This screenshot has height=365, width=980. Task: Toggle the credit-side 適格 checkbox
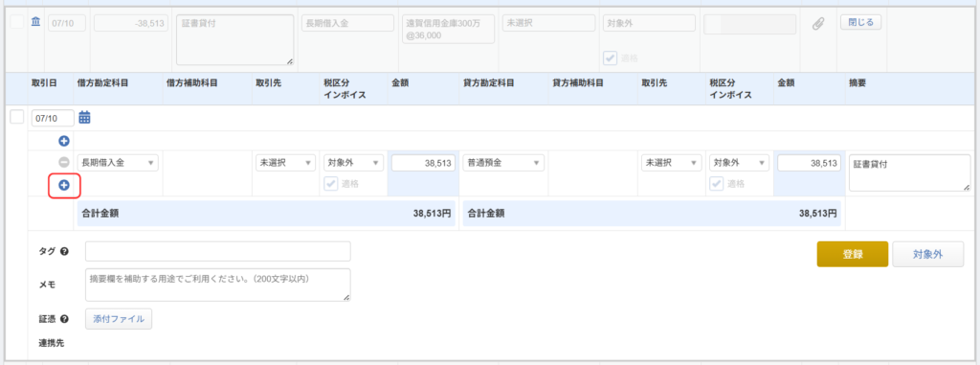(718, 183)
